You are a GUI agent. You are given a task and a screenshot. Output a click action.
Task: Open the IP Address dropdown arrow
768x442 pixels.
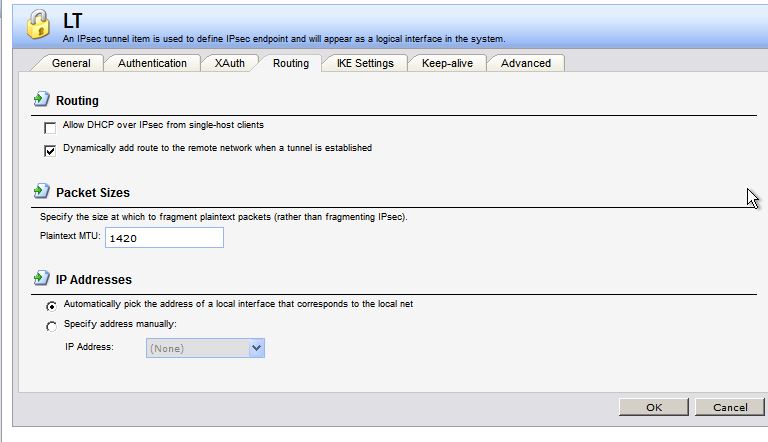[x=256, y=348]
